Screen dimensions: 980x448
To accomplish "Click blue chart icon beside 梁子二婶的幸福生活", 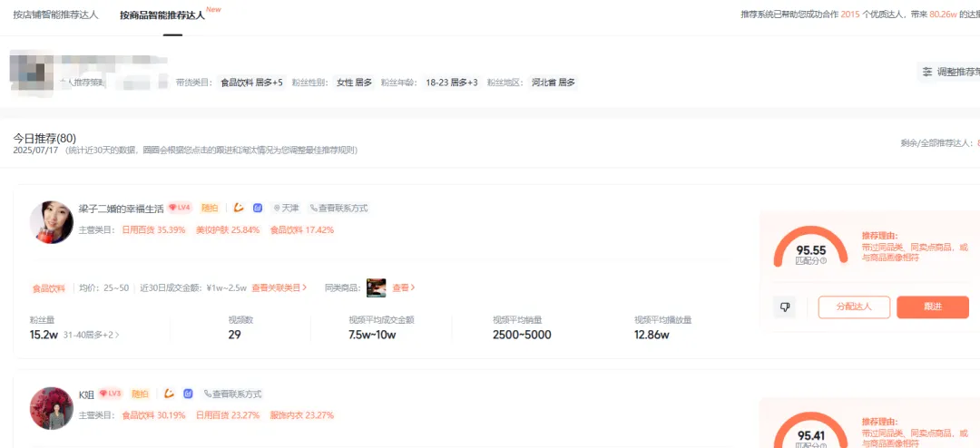I will click(258, 208).
